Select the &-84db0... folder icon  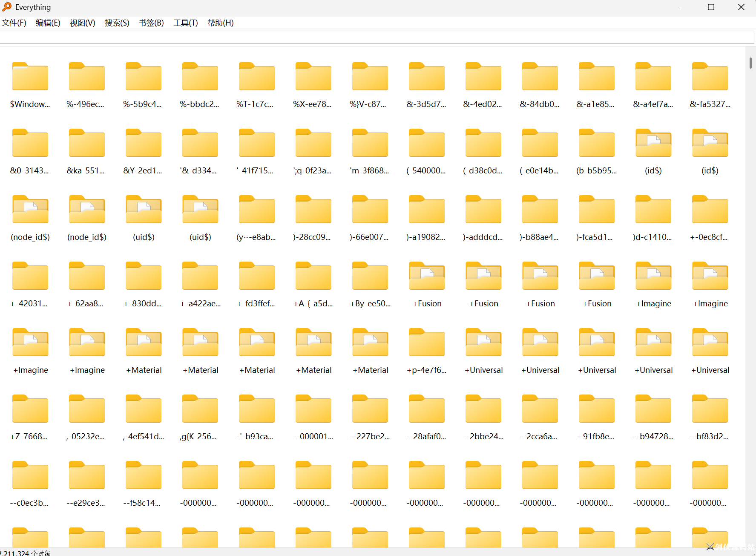click(x=540, y=77)
